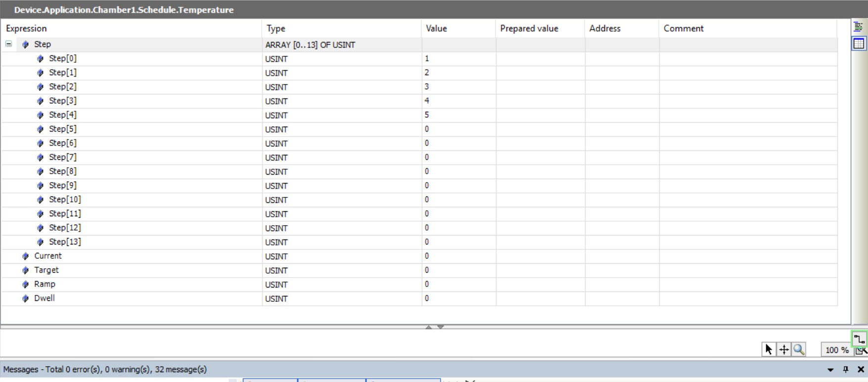Activate the pan (move) tool
Screen dimensions: 868x382
click(x=784, y=349)
